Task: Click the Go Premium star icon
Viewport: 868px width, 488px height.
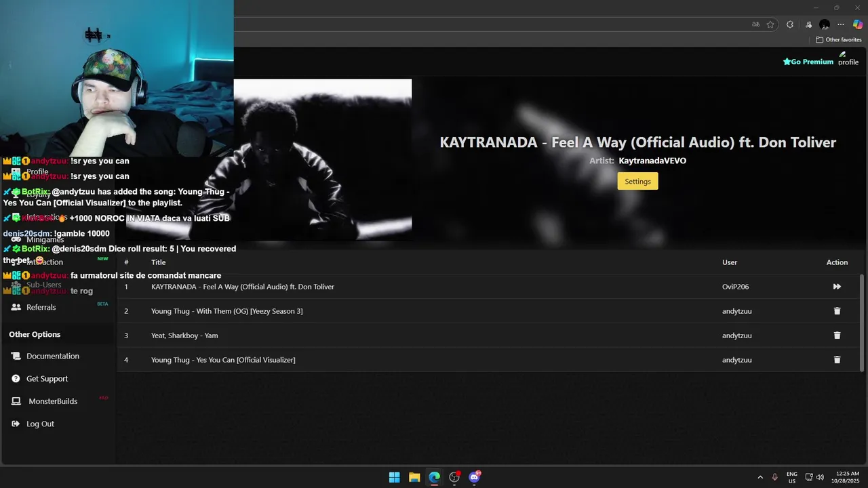Action: click(x=787, y=62)
